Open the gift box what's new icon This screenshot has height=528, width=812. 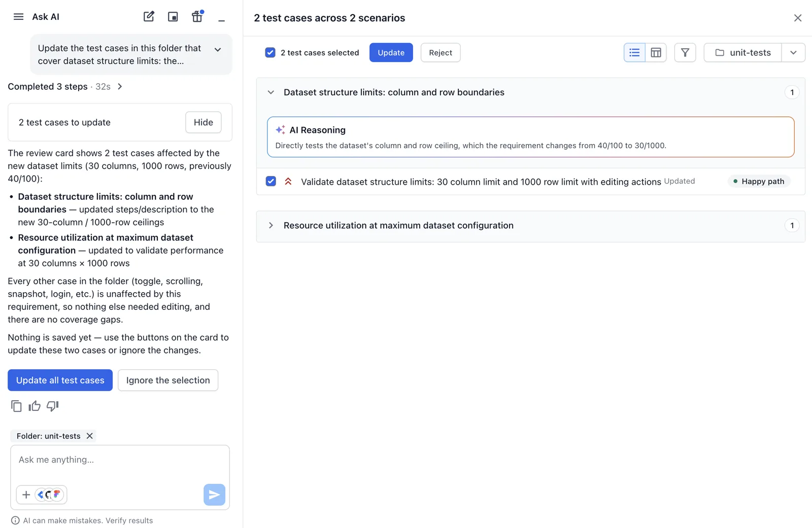[197, 17]
